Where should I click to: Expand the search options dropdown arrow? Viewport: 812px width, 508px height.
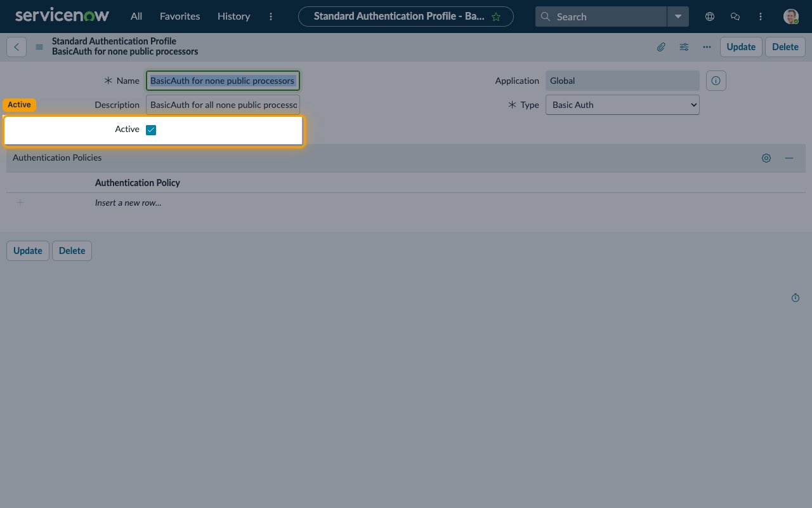point(678,17)
